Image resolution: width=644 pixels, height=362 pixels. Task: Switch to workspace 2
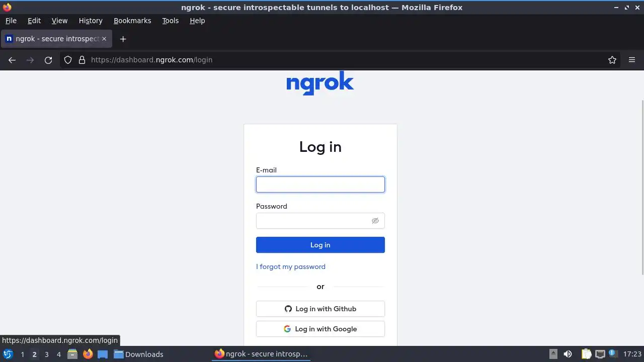34,354
